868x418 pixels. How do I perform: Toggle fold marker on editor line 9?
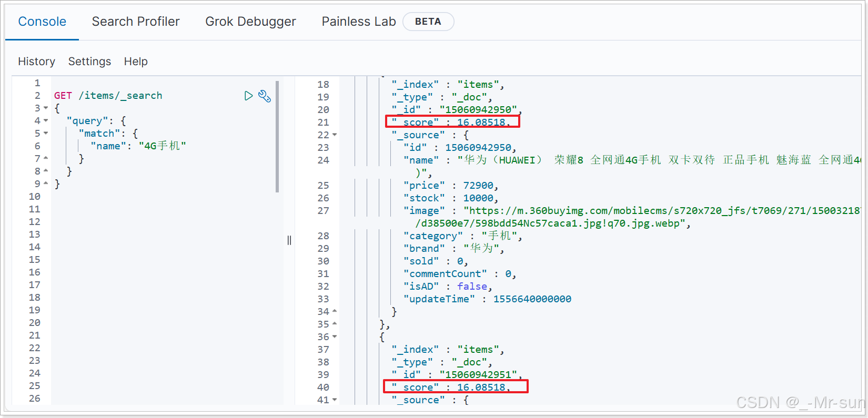click(46, 184)
